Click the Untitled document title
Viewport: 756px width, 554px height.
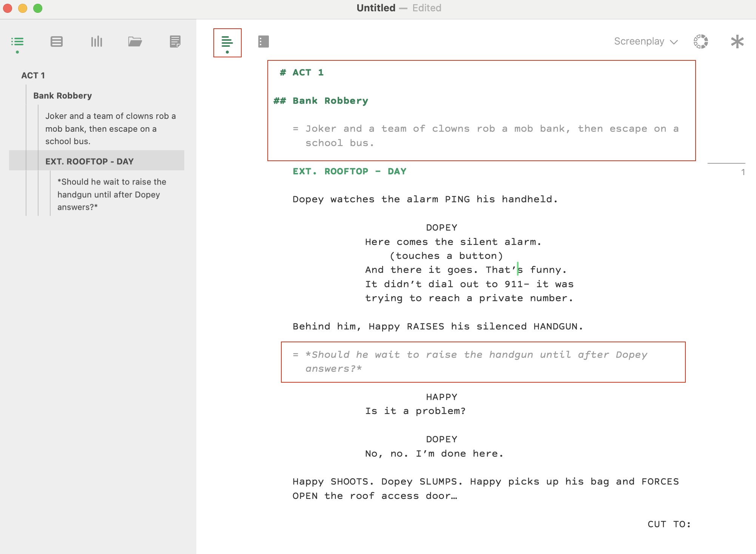tap(376, 8)
